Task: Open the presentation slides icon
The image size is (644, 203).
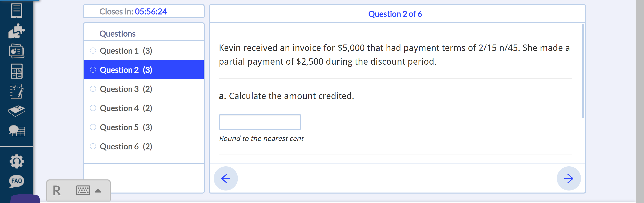Action: (16, 51)
